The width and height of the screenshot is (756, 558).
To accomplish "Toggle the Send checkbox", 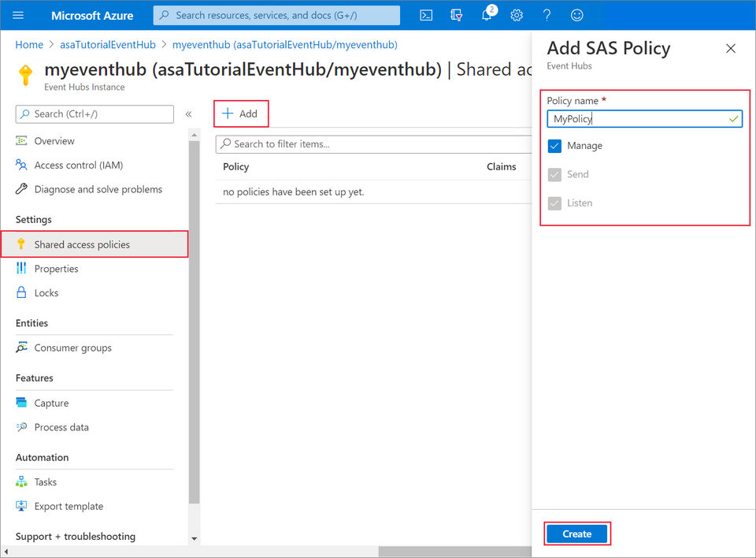I will click(x=554, y=174).
